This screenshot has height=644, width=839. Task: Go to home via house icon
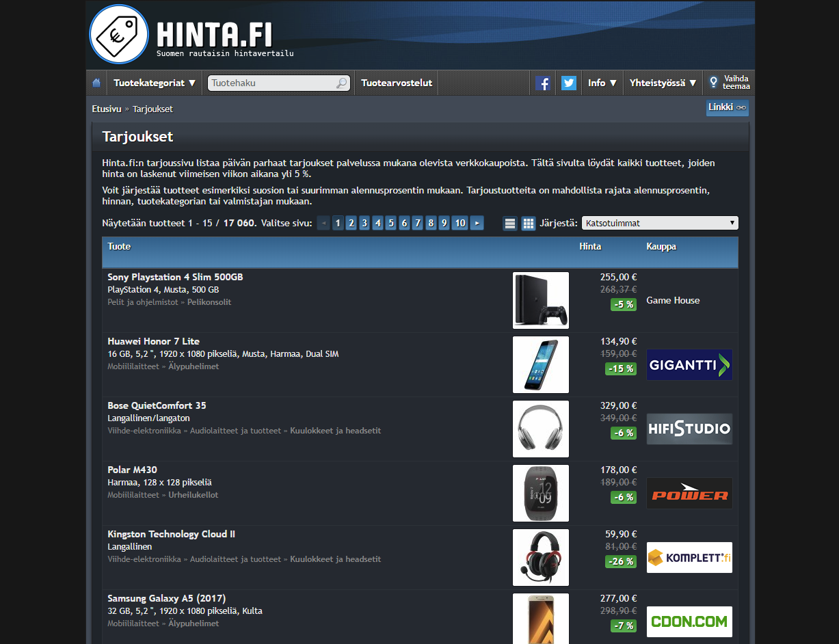96,83
